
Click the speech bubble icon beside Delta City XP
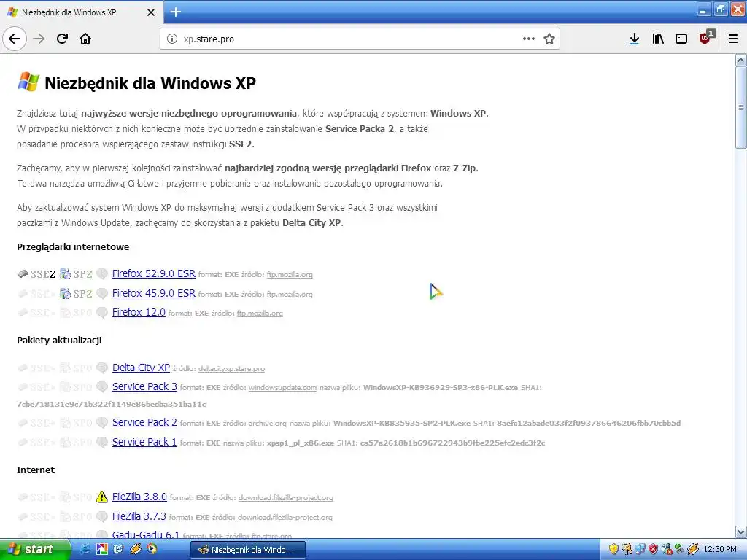click(102, 368)
